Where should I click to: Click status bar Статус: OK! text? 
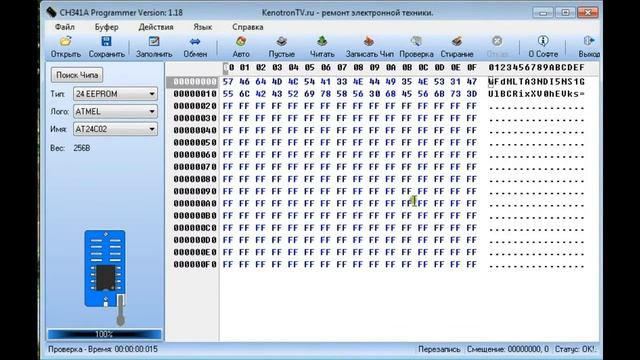[x=576, y=349]
